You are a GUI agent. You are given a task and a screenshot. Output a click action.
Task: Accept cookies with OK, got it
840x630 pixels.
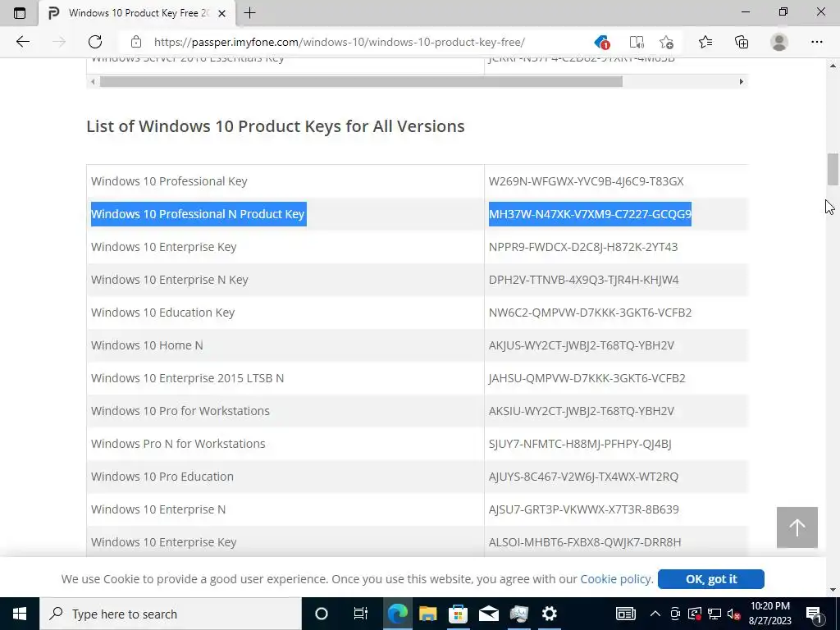click(711, 579)
